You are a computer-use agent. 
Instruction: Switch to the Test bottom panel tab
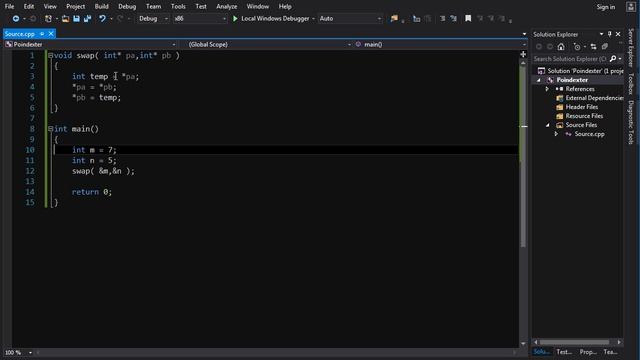564,352
